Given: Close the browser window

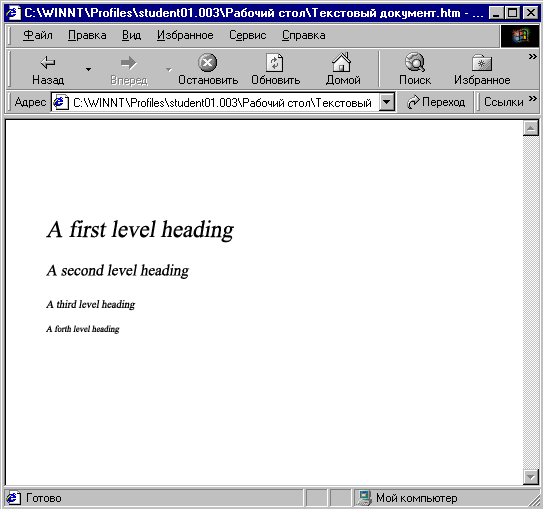Looking at the screenshot, I should point(530,13).
